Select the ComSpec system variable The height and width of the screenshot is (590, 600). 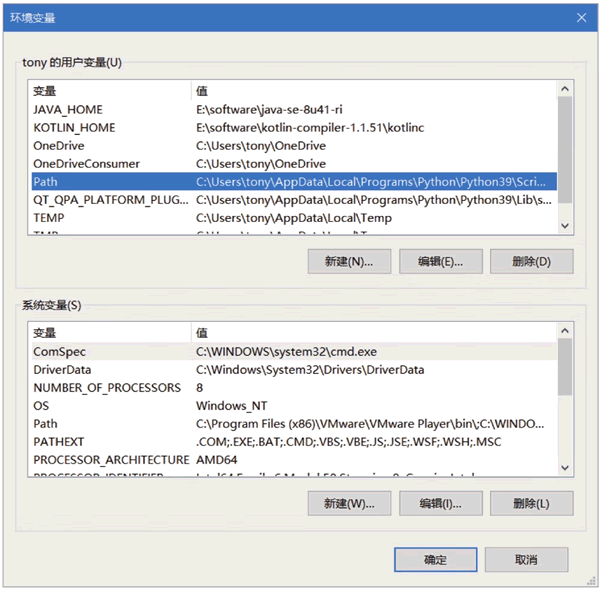click(x=294, y=352)
